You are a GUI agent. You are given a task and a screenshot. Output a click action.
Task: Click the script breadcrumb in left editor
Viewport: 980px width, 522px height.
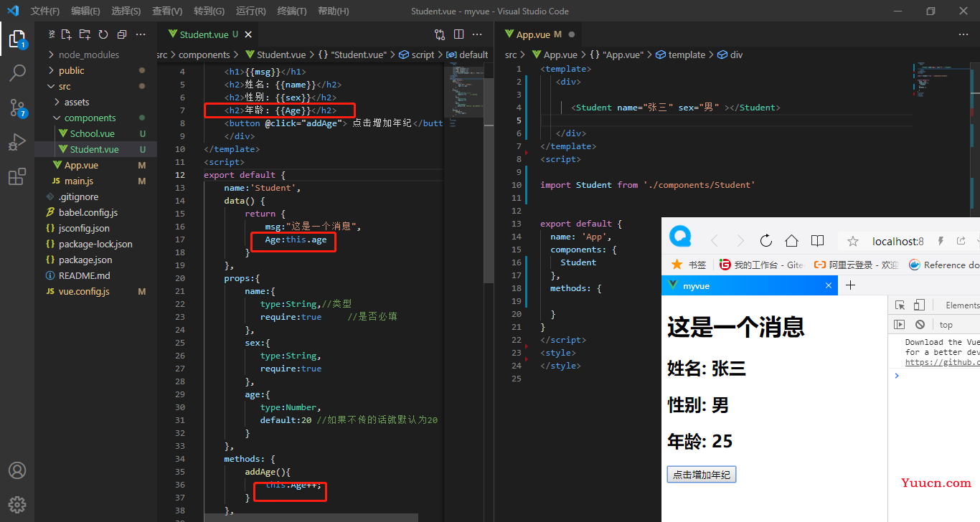(x=417, y=54)
